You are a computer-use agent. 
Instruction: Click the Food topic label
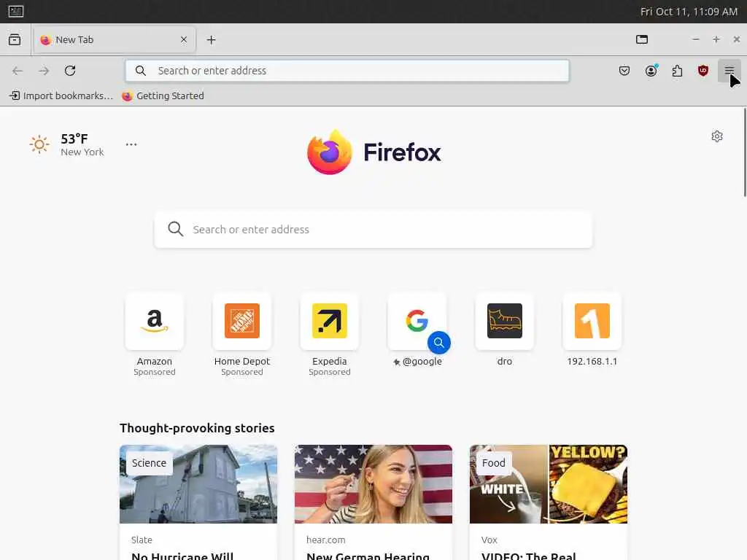(x=493, y=463)
